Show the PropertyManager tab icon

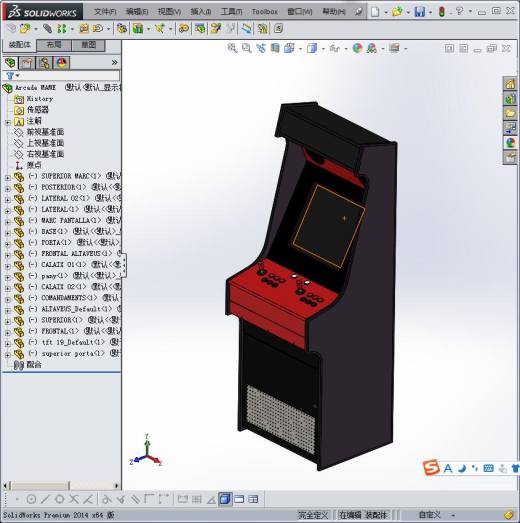click(27, 63)
